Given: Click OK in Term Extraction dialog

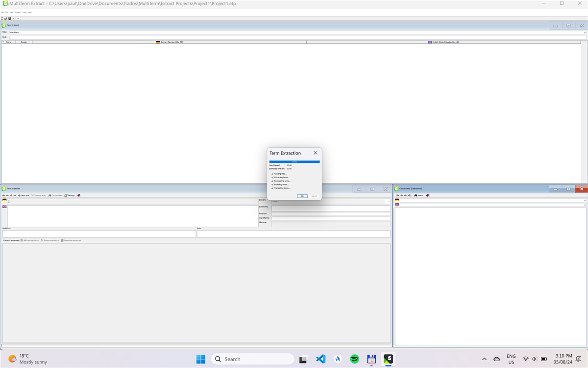Looking at the screenshot, I should tap(302, 196).
